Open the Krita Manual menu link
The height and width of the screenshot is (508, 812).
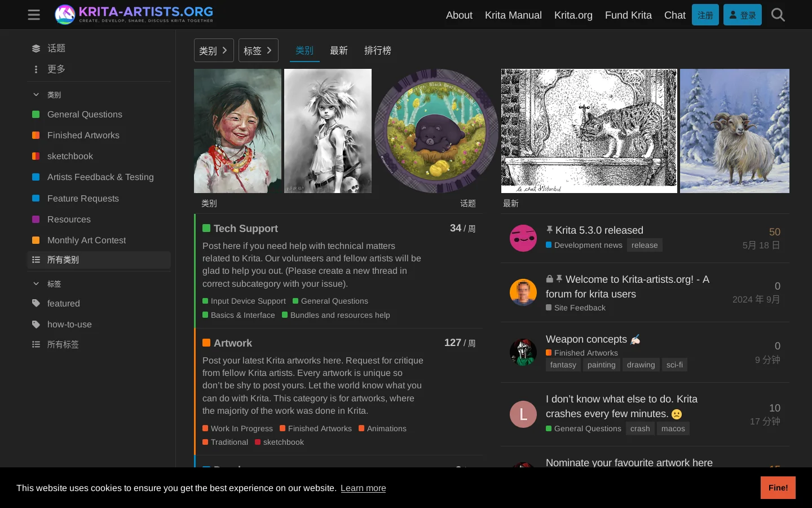(x=513, y=15)
